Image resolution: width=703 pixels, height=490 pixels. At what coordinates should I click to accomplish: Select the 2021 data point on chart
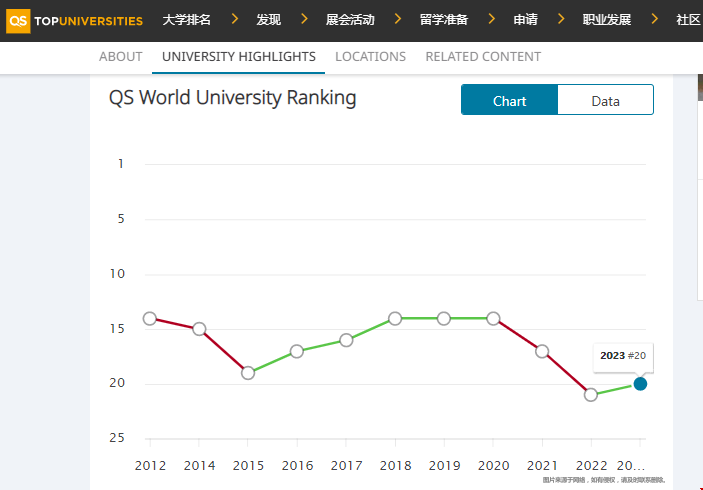point(542,351)
